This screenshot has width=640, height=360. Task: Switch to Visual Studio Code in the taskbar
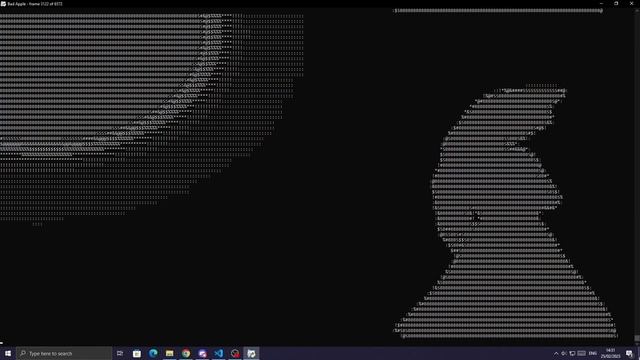[219, 353]
